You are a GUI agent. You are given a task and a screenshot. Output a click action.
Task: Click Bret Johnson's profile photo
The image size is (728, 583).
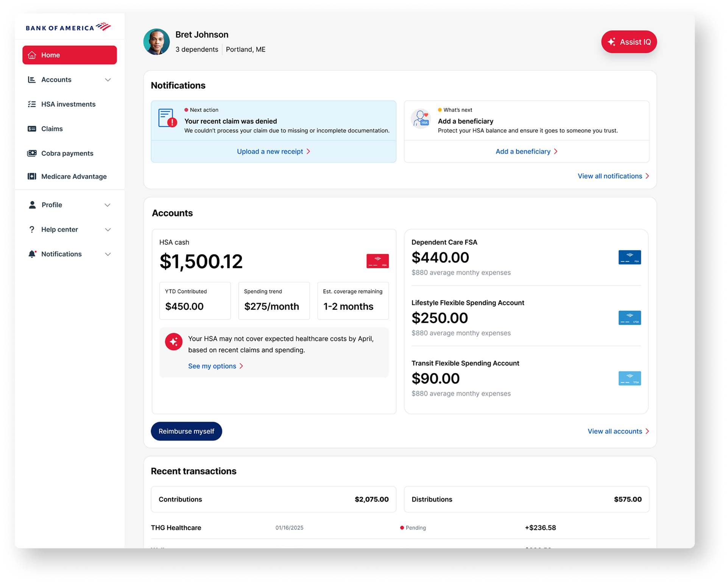156,42
